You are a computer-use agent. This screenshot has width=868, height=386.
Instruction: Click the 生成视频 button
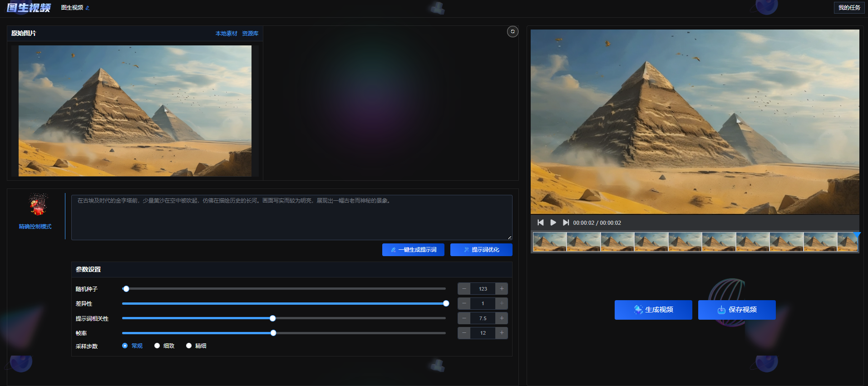tap(653, 310)
